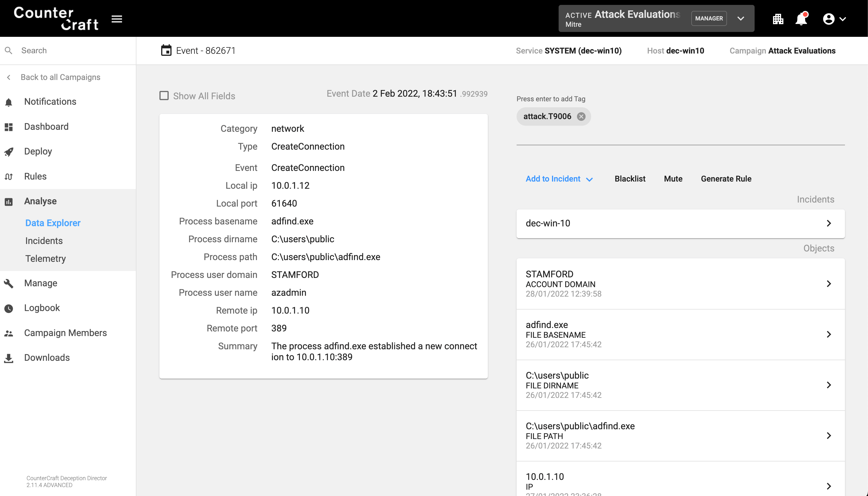The width and height of the screenshot is (868, 496).
Task: Open the Telemetry submenu item
Action: [x=46, y=259]
